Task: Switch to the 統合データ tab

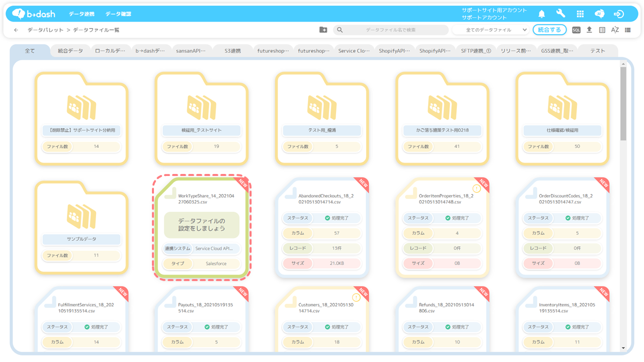Action: click(70, 51)
